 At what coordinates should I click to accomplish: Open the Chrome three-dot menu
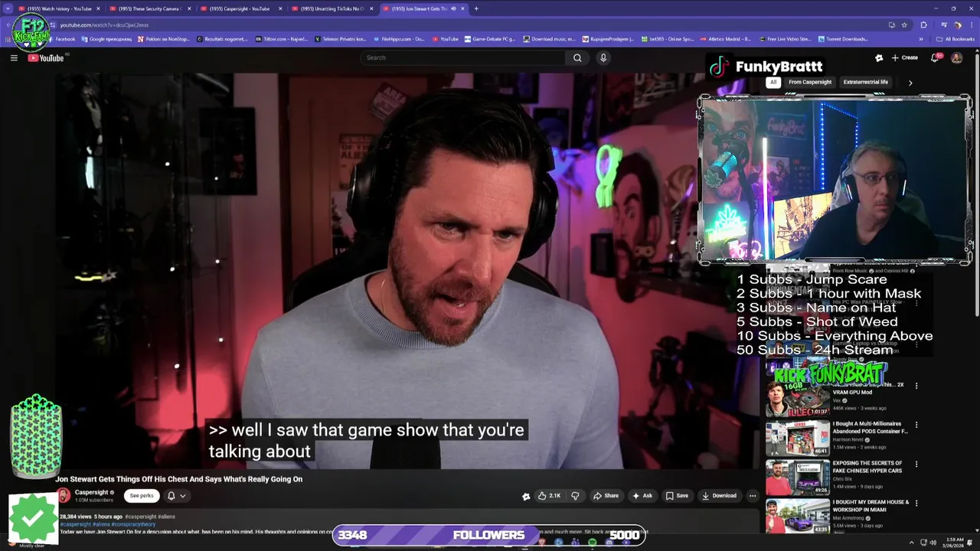(x=971, y=24)
